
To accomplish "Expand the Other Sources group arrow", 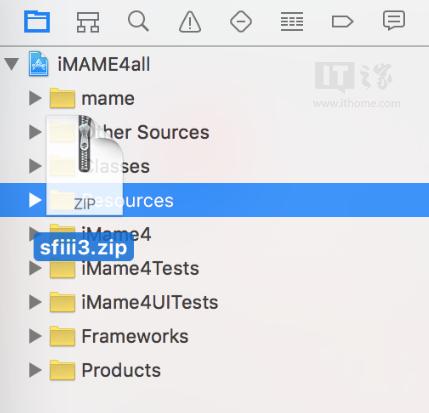I will (35, 132).
